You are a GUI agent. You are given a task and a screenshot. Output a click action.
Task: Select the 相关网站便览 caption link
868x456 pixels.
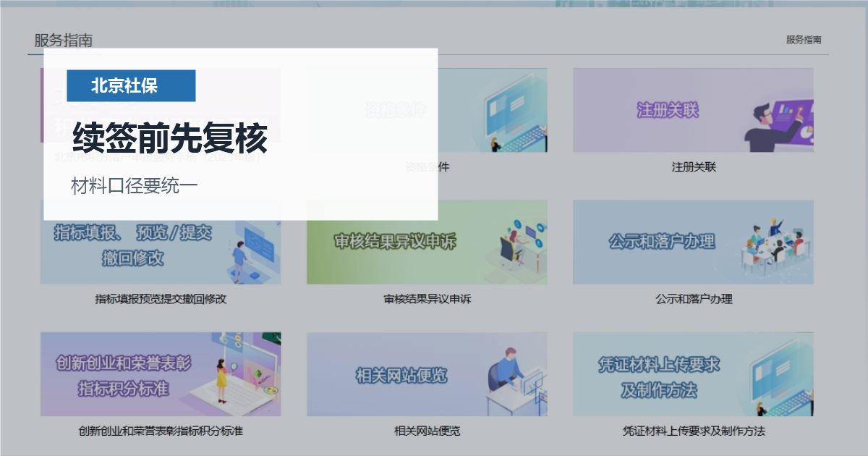427,431
